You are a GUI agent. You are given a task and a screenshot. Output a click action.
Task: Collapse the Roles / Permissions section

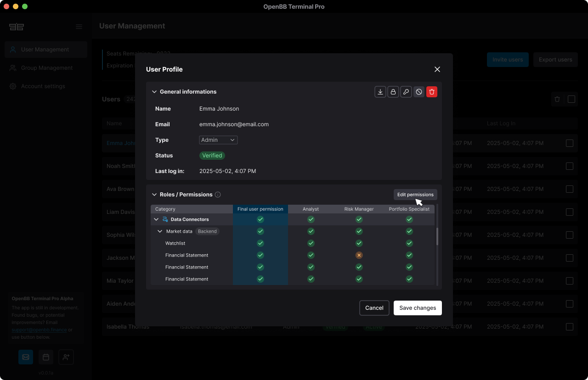point(154,195)
